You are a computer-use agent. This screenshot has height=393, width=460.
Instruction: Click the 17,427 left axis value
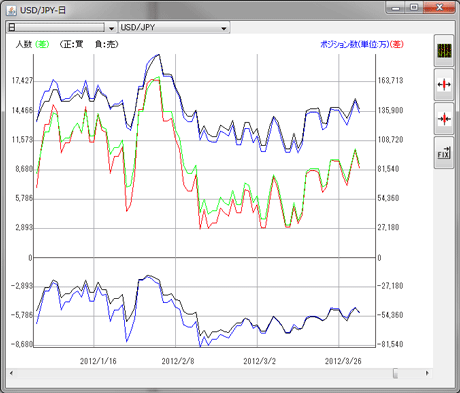[22, 81]
